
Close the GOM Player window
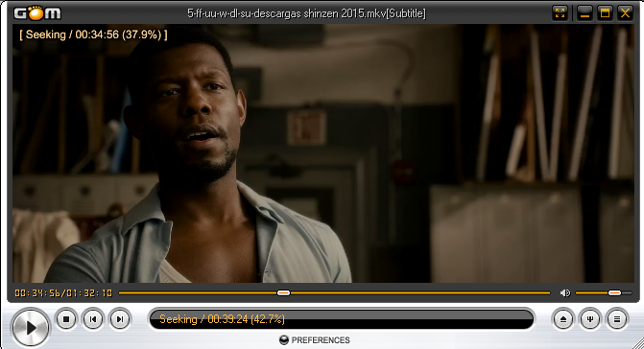coord(625,12)
